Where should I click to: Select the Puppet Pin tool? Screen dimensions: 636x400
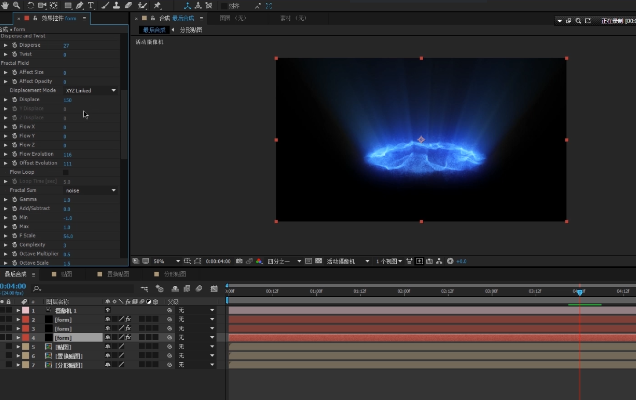(x=157, y=6)
